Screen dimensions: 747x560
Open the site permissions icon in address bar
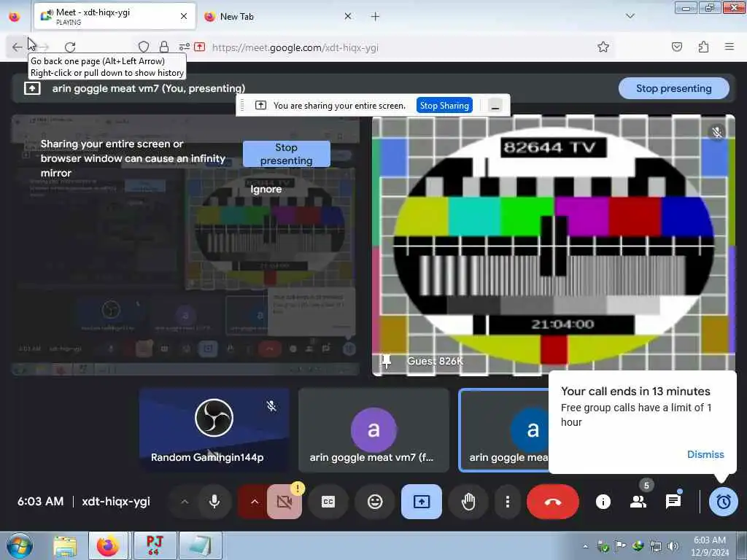click(185, 47)
